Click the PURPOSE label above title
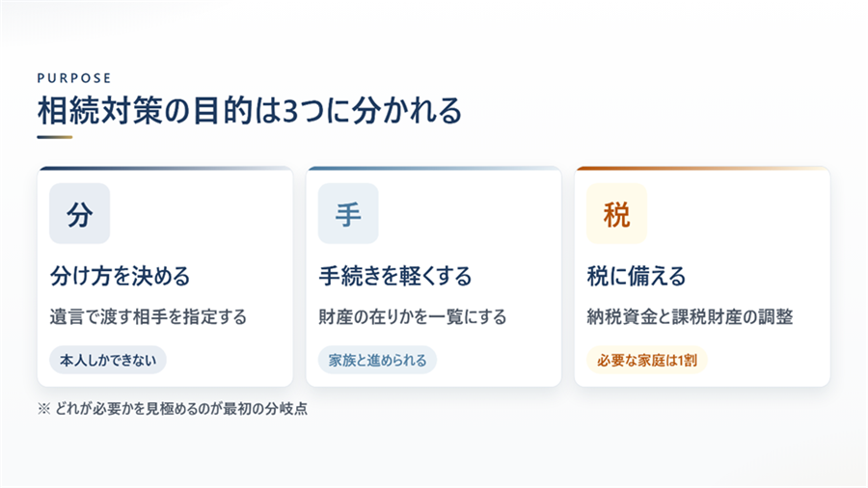The image size is (868, 488). point(74,78)
